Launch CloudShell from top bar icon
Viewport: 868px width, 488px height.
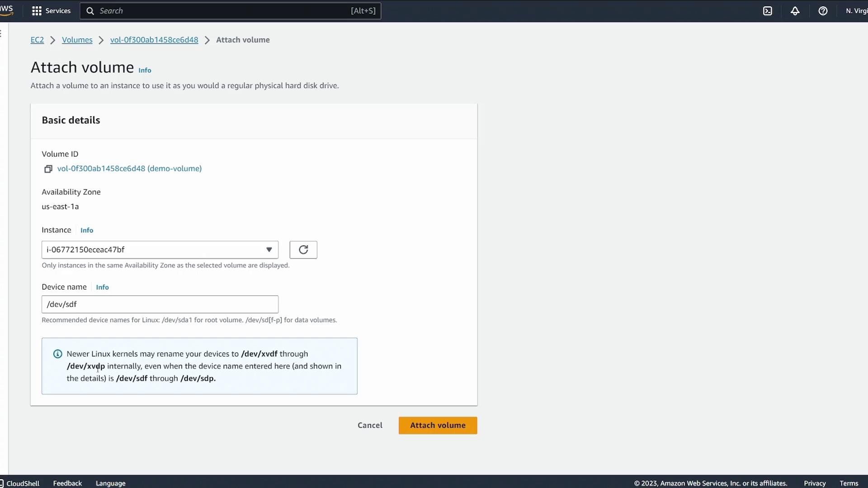click(768, 11)
